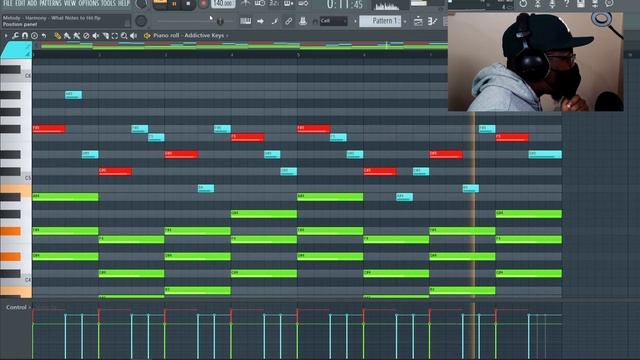This screenshot has width=640, height=360.
Task: Toggle the playback speaker tool
Action: (x=133, y=36)
